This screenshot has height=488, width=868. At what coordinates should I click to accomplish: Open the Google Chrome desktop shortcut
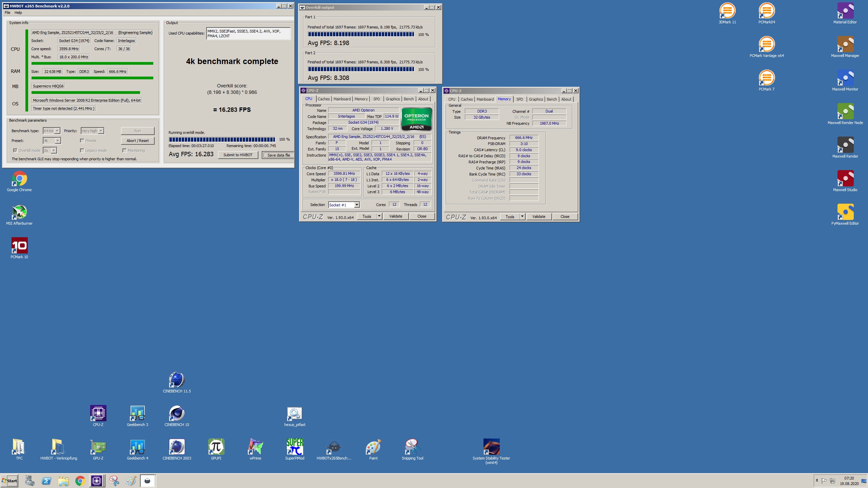19,181
